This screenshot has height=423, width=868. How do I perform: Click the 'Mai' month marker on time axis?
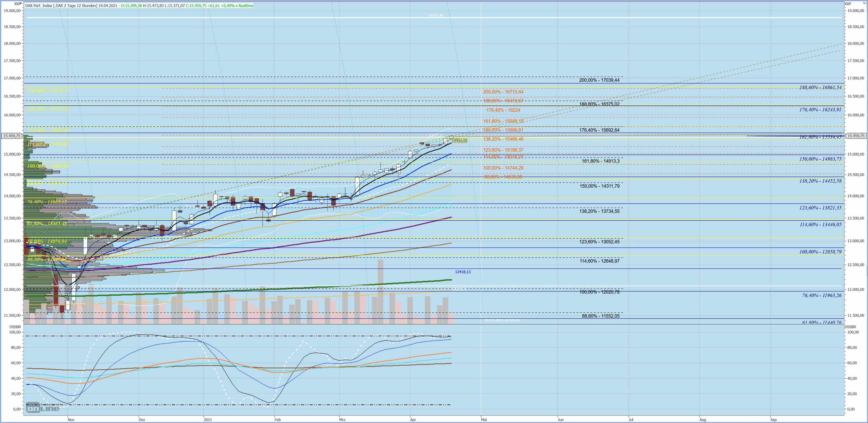[x=484, y=420]
